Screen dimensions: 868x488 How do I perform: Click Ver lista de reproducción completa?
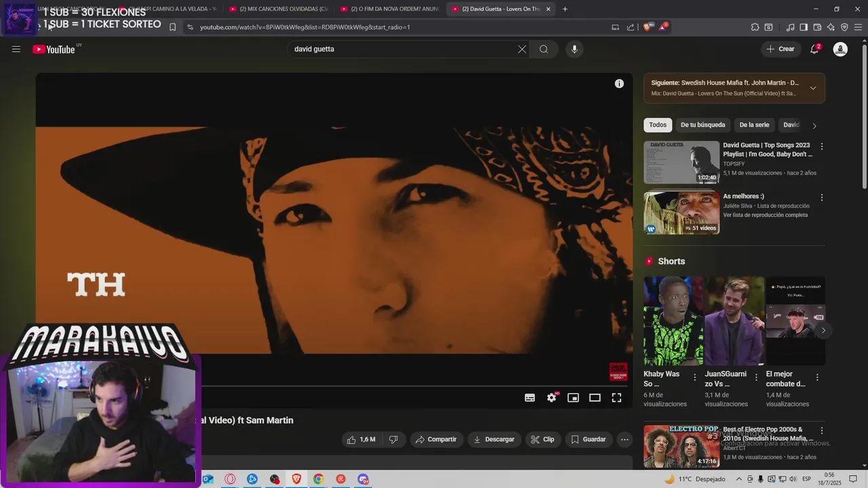(765, 215)
